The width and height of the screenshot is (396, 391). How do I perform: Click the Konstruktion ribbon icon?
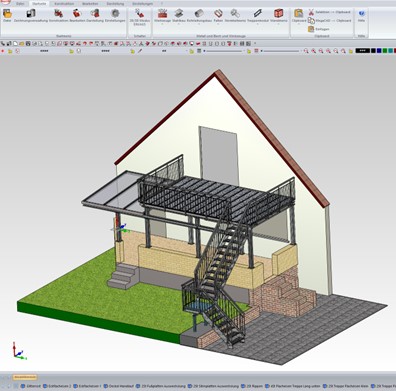[59, 15]
